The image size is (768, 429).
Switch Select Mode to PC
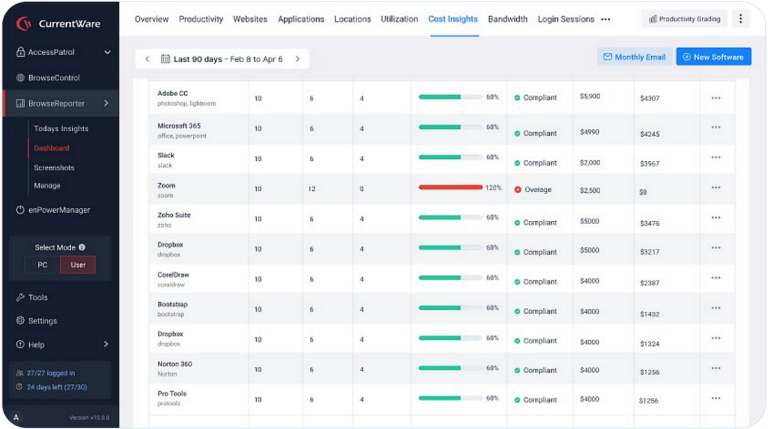coord(43,265)
